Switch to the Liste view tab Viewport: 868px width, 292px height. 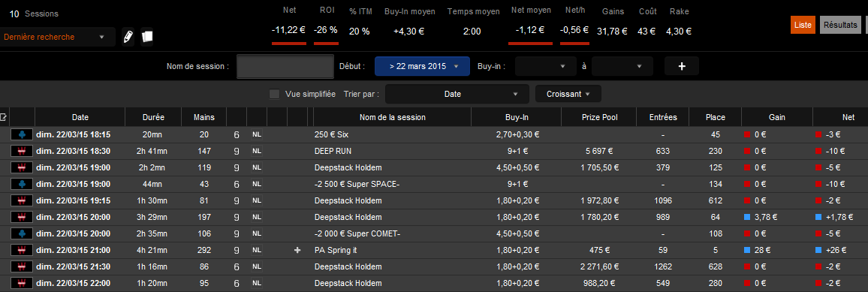803,25
